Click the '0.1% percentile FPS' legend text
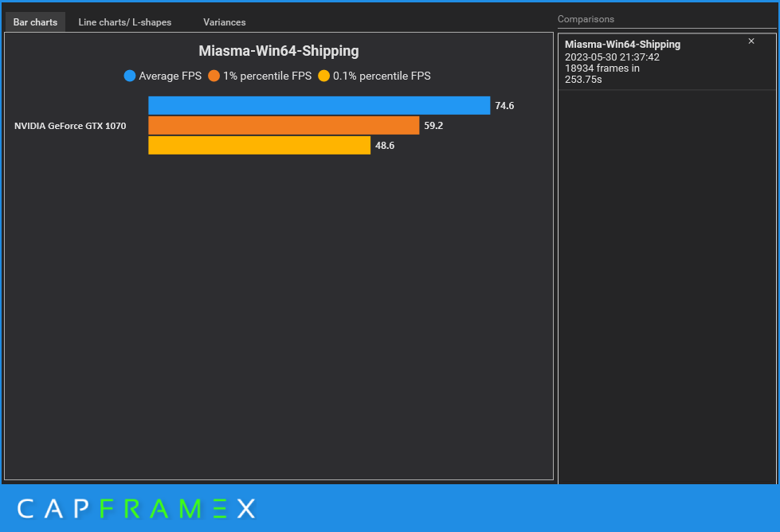This screenshot has height=532, width=780. pos(382,76)
